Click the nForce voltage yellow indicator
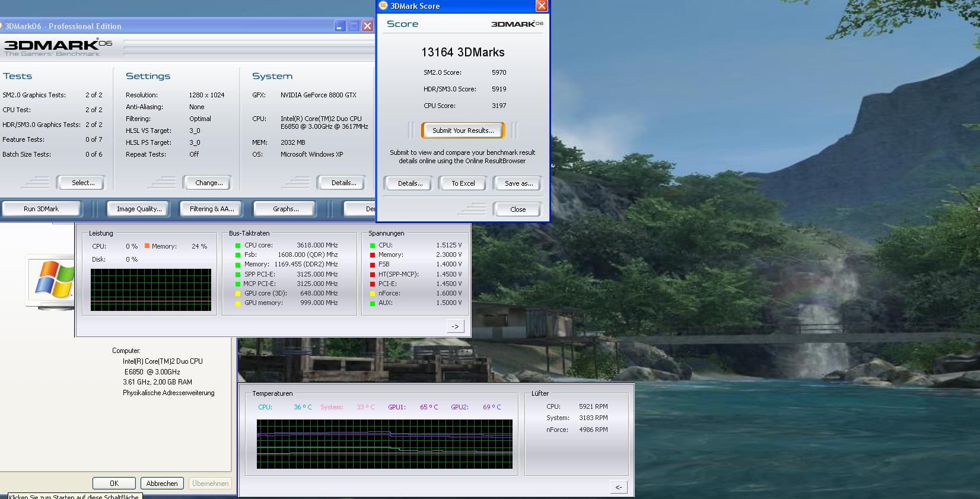 (373, 293)
